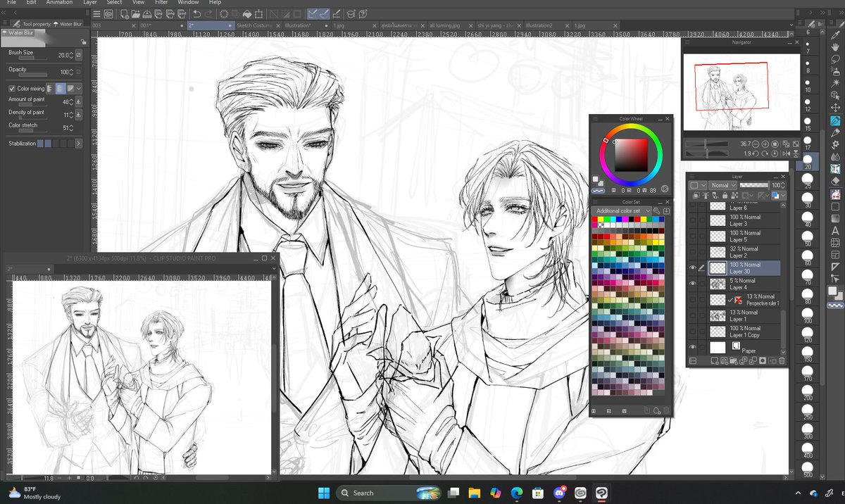Select the Blend (water drop) tool
This screenshot has height=504, width=845.
835,157
